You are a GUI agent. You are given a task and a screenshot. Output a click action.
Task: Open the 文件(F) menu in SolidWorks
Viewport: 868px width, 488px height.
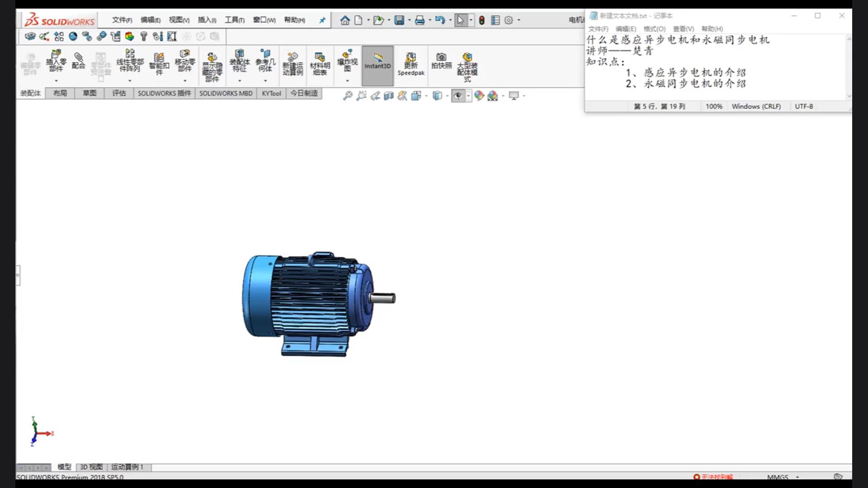point(122,20)
